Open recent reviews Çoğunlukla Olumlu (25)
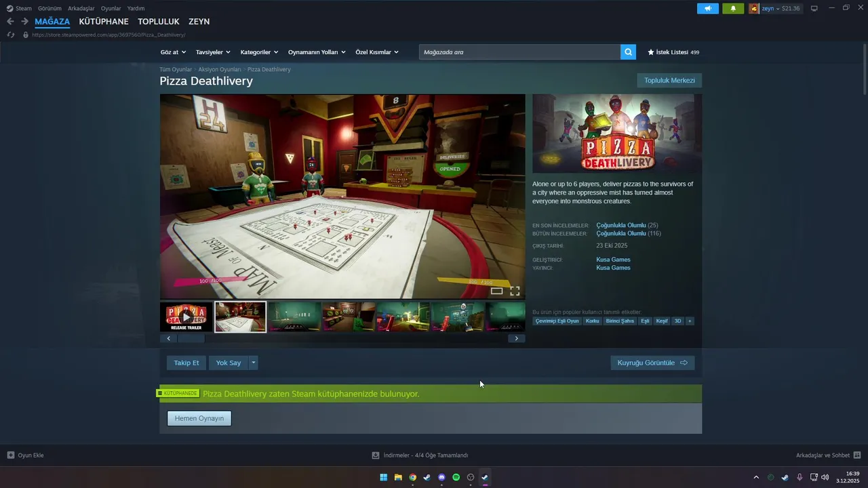The height and width of the screenshot is (488, 868). pos(627,225)
